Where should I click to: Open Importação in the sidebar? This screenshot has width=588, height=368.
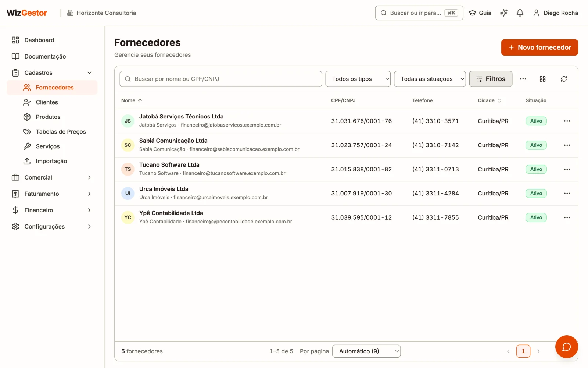(52, 161)
